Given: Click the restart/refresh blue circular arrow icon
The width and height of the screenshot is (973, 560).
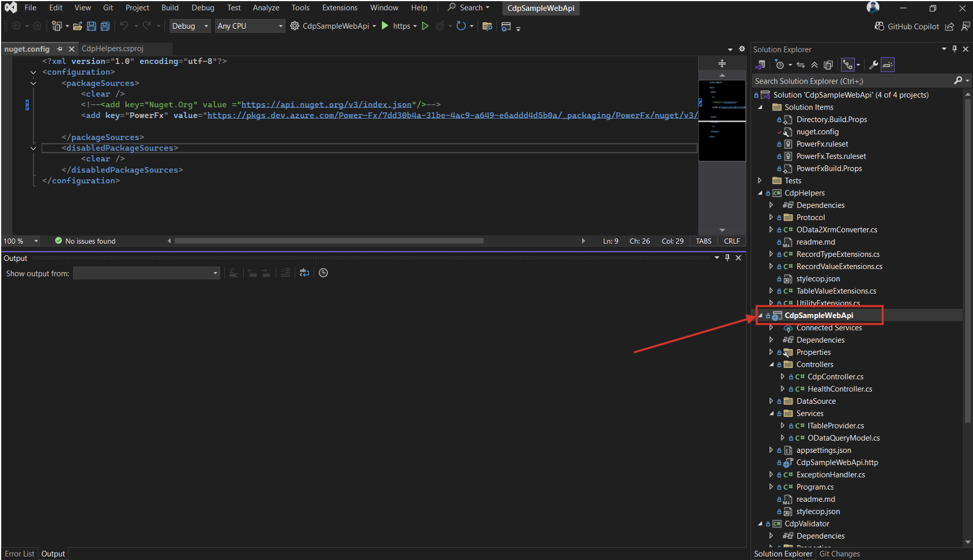Looking at the screenshot, I should tap(461, 26).
